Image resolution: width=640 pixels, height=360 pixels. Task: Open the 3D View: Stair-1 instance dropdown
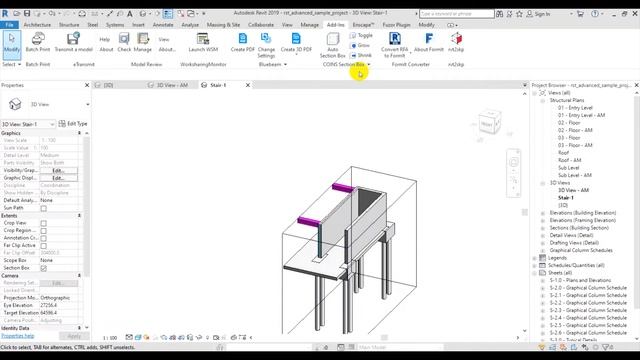(x=52, y=124)
